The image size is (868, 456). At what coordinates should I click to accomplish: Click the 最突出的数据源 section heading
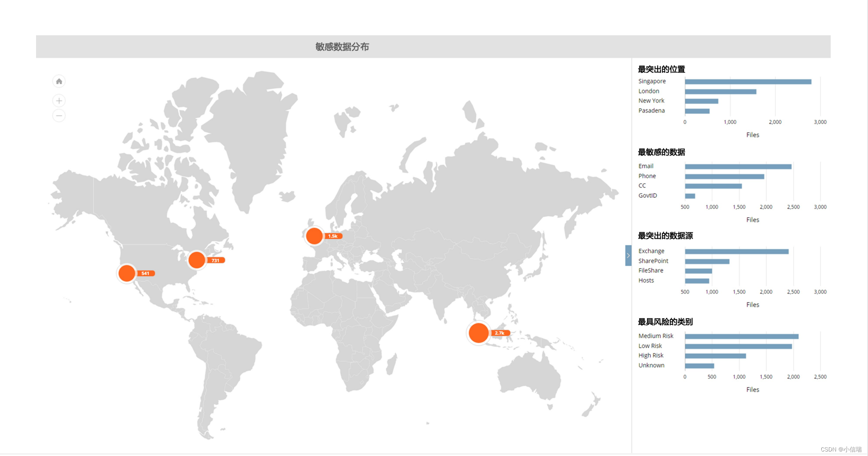pos(666,236)
